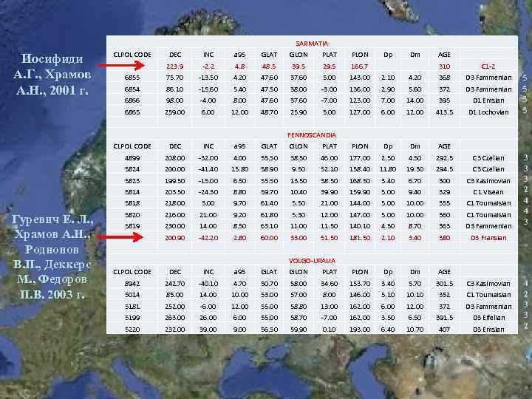Click INC value -24.30
This screenshot has height=399, width=532.
click(208, 192)
